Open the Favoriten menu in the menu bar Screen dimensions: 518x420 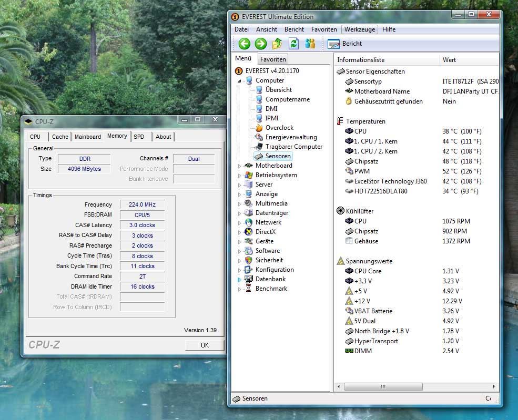[x=324, y=29]
